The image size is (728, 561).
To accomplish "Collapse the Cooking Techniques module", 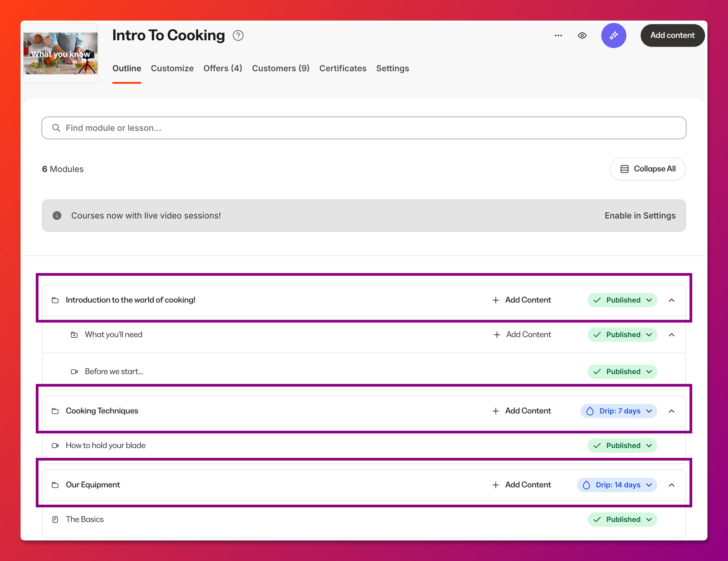I will click(671, 411).
